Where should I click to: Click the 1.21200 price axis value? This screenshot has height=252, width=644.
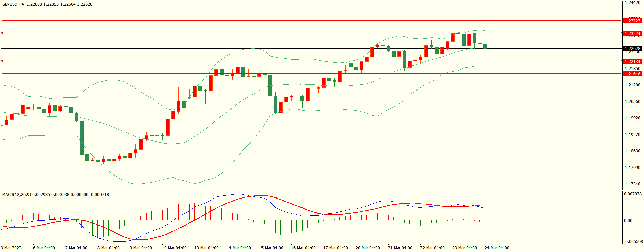[x=632, y=85]
